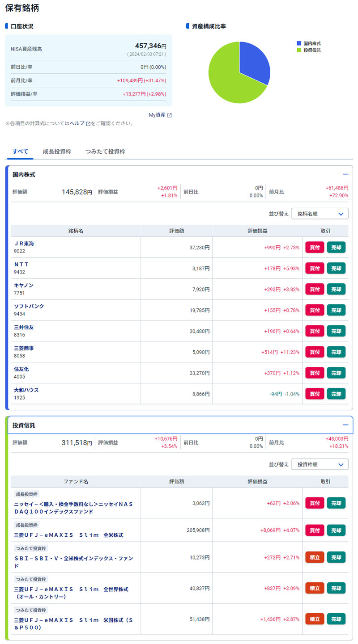Click 買付 button for ＪＲ東海

tap(315, 247)
